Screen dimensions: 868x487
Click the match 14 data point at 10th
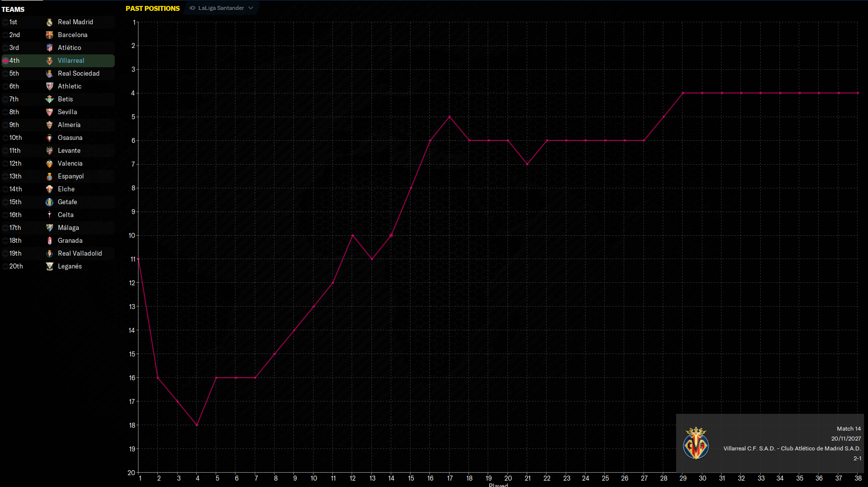(391, 235)
